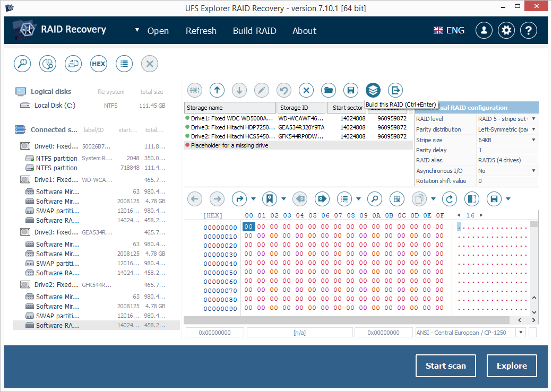The image size is (552, 392).
Task: Click the hex toolbar save floppy icon
Action: tap(494, 199)
